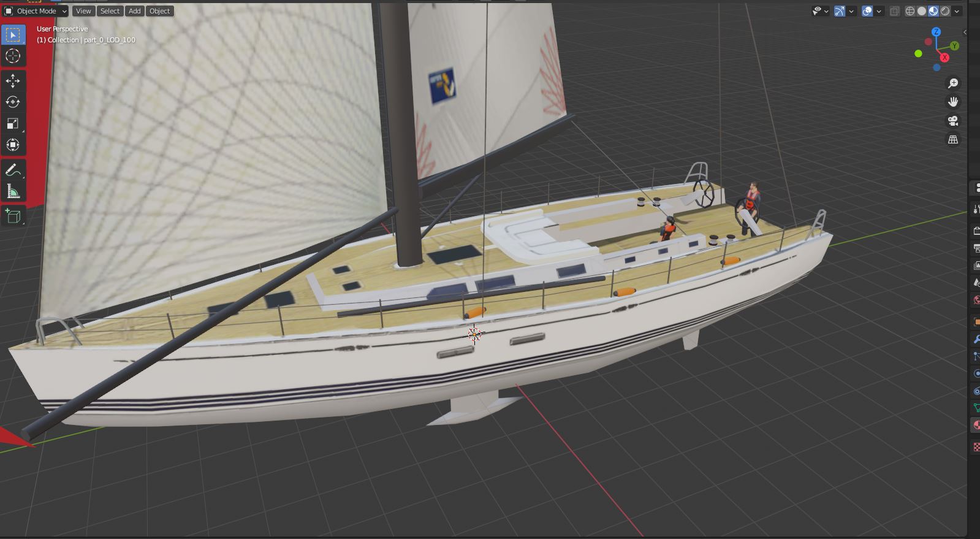The height and width of the screenshot is (539, 980).
Task: Toggle perspective/orthographic grid button
Action: pyautogui.click(x=953, y=140)
